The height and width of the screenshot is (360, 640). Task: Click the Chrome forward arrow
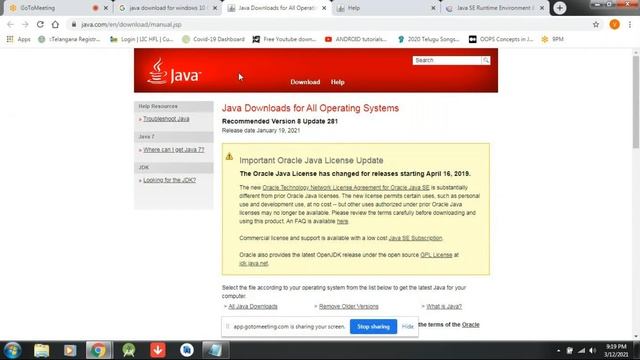point(25,24)
